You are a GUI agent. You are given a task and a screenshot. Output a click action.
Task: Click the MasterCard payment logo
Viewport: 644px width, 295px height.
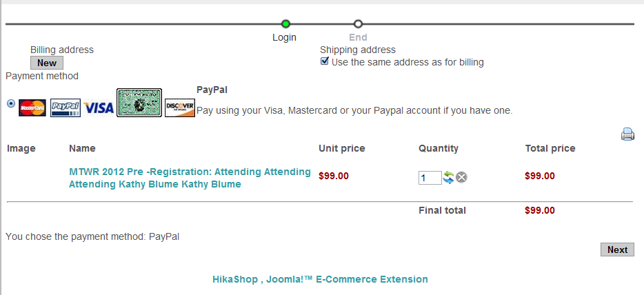pos(32,108)
